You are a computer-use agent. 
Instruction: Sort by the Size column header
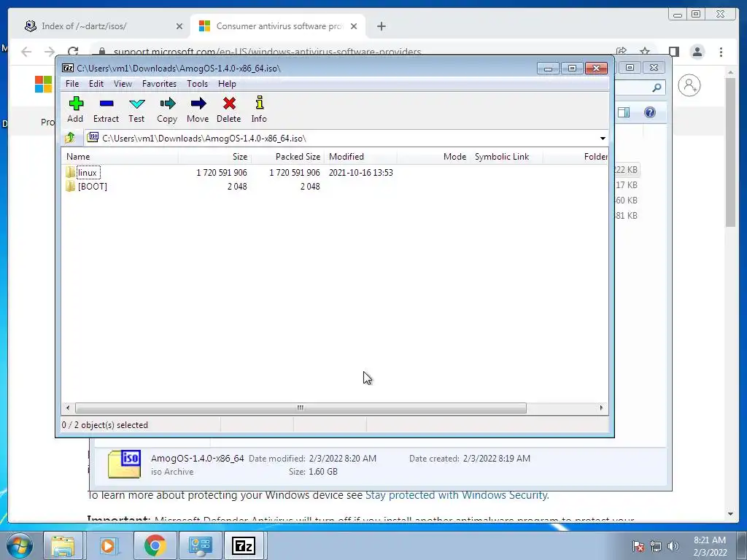215,157
